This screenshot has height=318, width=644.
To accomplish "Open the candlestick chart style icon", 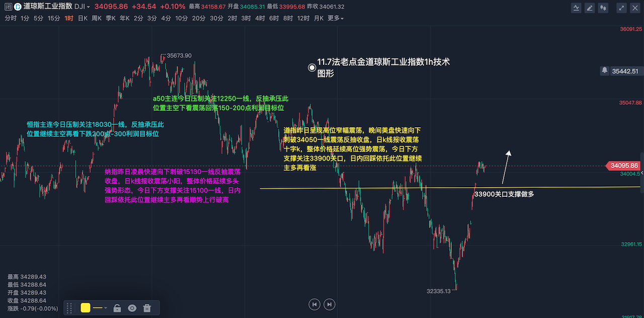I will point(603,8).
